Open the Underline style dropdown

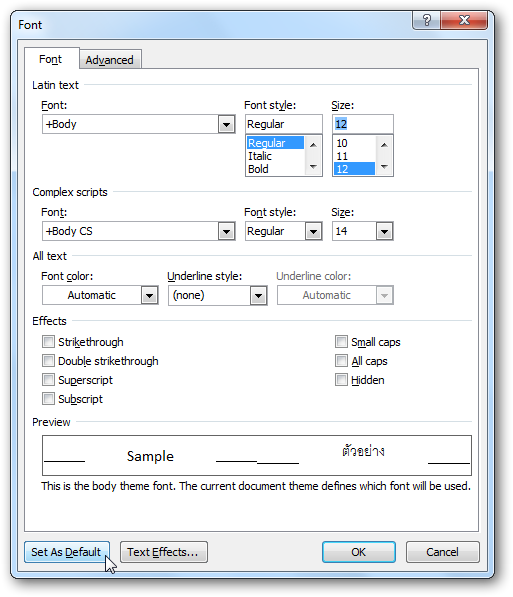coord(258,295)
